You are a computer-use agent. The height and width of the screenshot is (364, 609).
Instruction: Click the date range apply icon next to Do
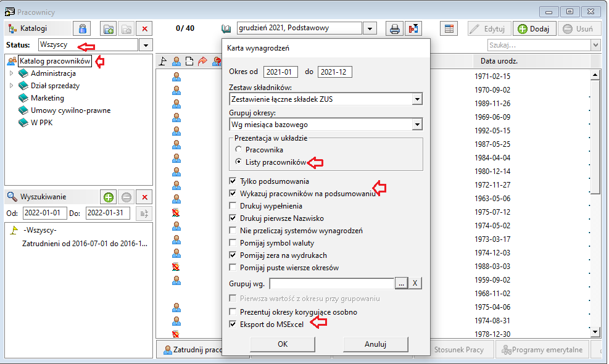pyautogui.click(x=144, y=213)
